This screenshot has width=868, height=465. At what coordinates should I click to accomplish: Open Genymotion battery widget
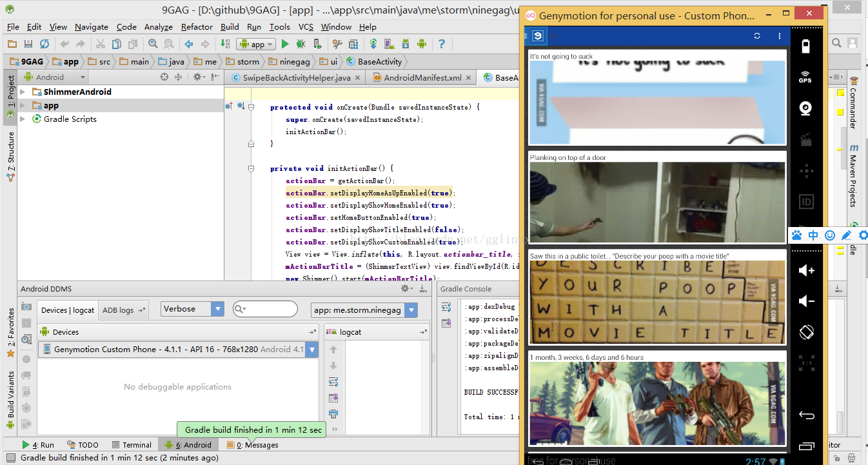[x=805, y=46]
